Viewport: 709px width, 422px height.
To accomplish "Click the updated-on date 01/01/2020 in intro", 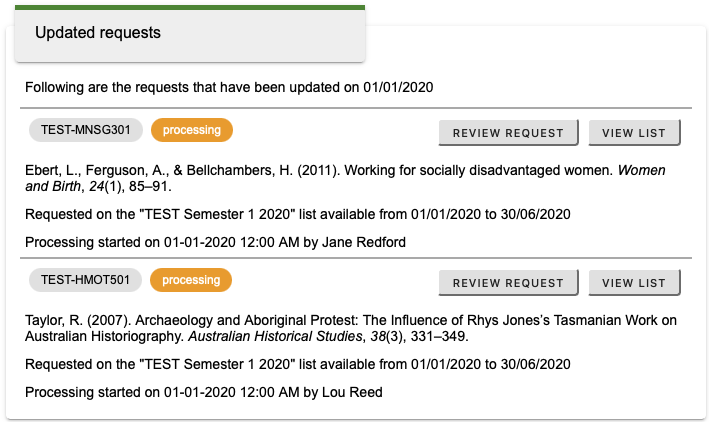I will [x=398, y=87].
